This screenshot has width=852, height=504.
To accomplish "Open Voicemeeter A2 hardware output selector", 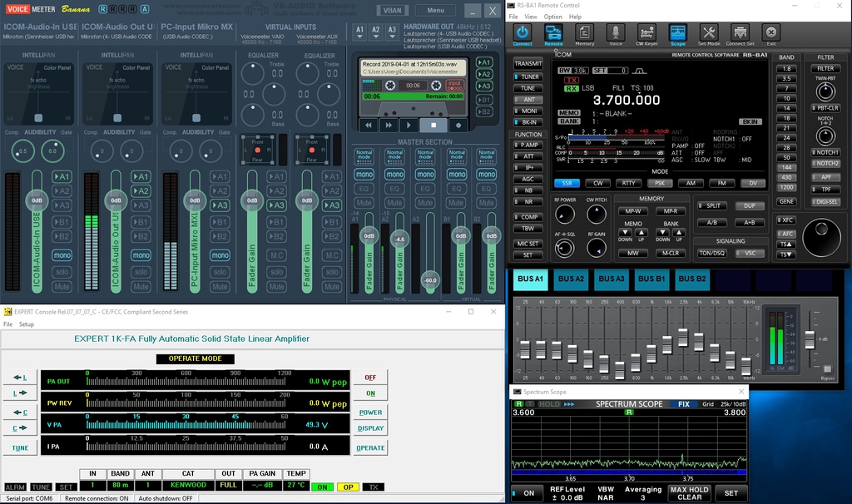I will coord(375,32).
